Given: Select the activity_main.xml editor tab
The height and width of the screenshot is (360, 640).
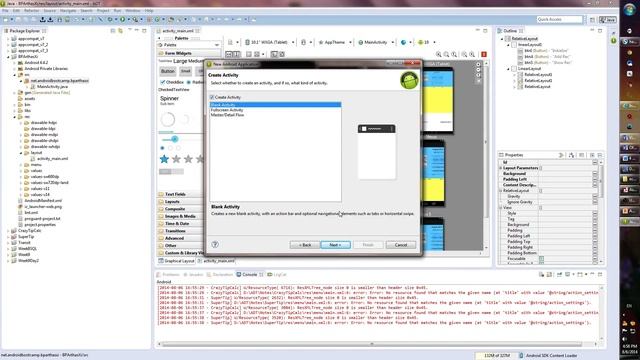Looking at the screenshot, I should coord(178,31).
